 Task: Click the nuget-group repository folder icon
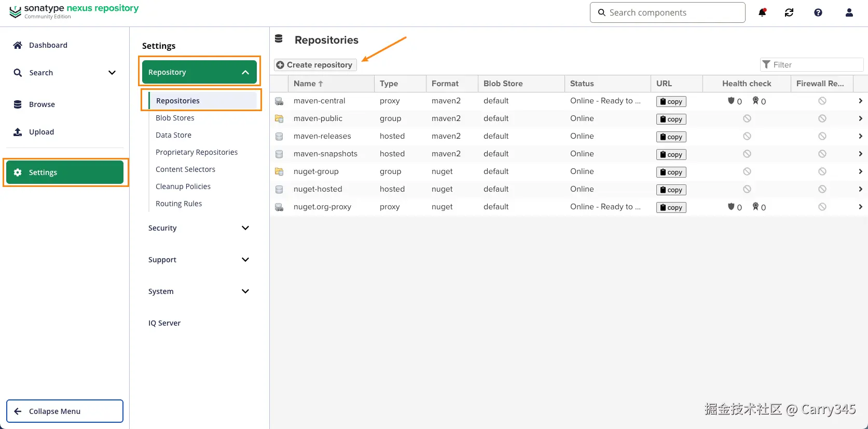279,172
